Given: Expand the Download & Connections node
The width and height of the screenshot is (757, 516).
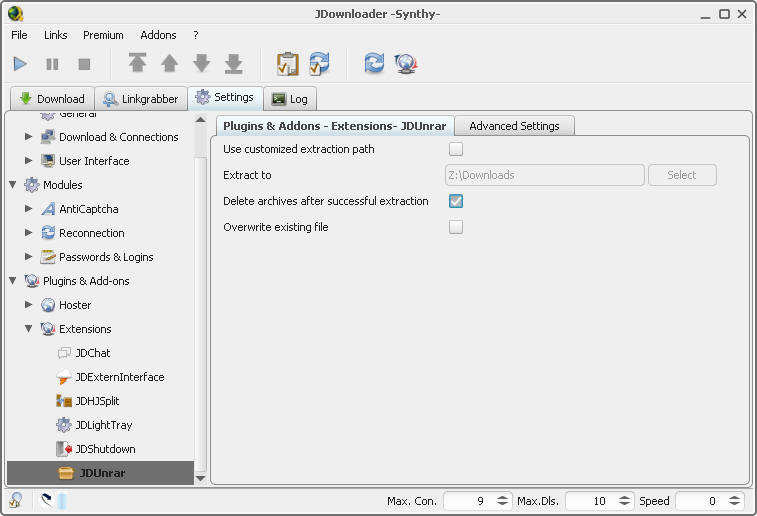Looking at the screenshot, I should tap(28, 137).
